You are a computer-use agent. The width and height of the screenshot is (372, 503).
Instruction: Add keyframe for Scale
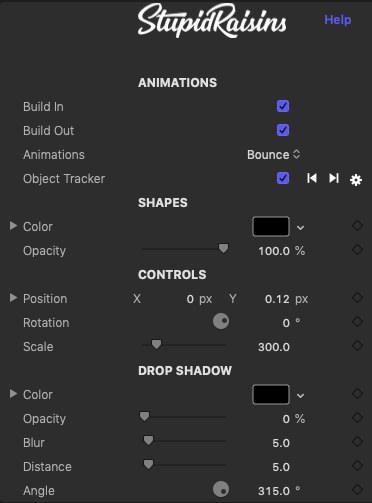[357, 346]
